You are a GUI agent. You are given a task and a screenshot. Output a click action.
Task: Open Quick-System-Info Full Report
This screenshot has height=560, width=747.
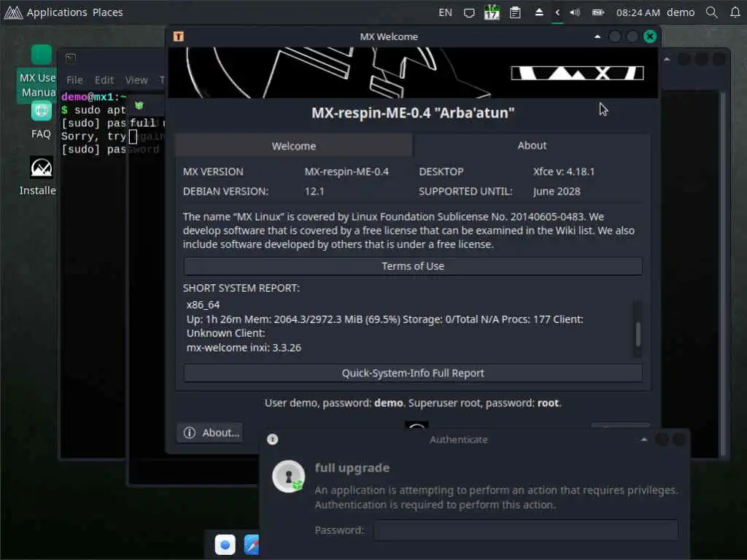(413, 373)
